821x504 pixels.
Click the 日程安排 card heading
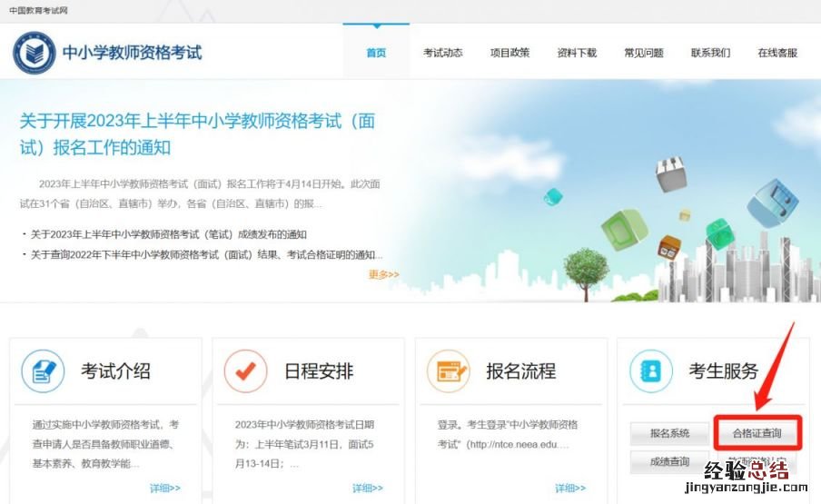pyautogui.click(x=319, y=371)
